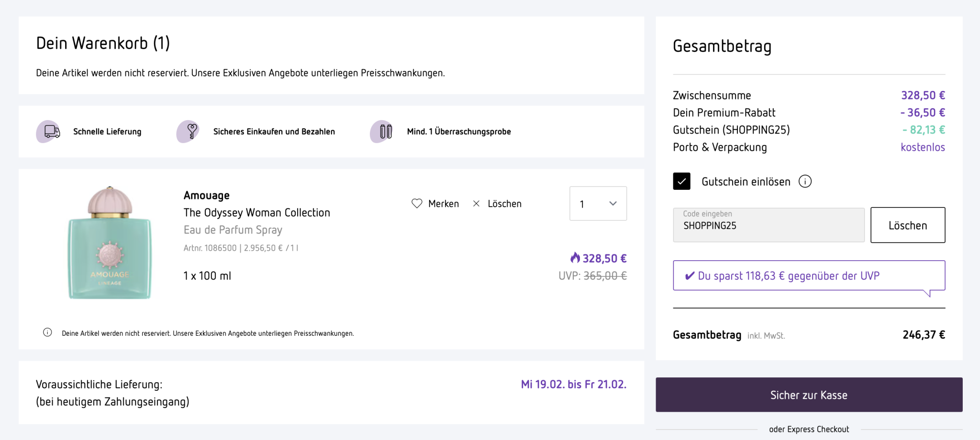Click the Schnelle Lieferung label

(x=107, y=132)
